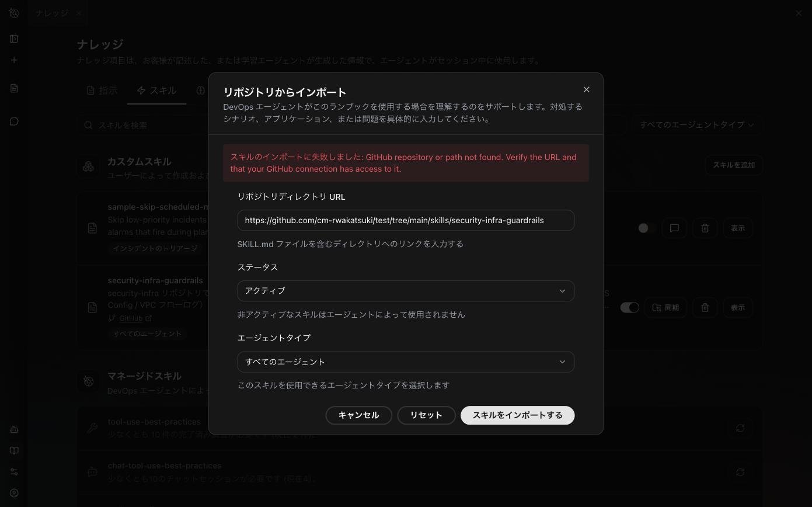Click the chat-tool-use-best-practices skill name
Image resolution: width=812 pixels, height=507 pixels.
click(165, 466)
